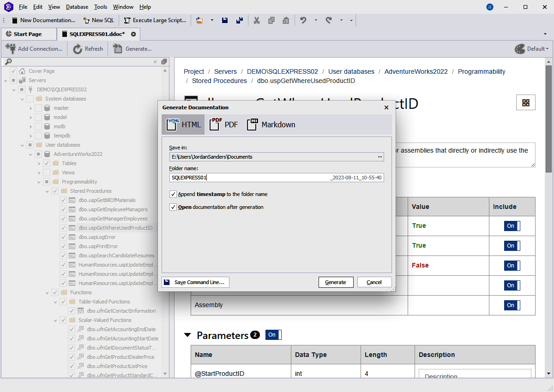Uncheck Append timestamp to the folder name
The height and width of the screenshot is (392, 554).
coord(173,194)
